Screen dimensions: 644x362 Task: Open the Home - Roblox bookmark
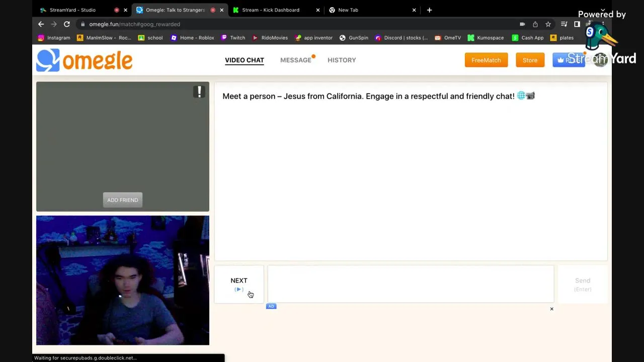tap(192, 38)
